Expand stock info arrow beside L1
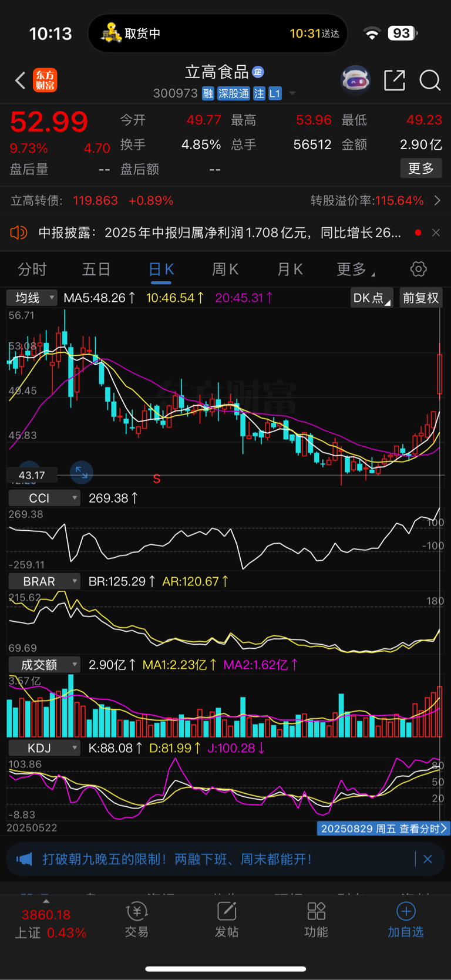451x980 pixels. click(x=292, y=93)
